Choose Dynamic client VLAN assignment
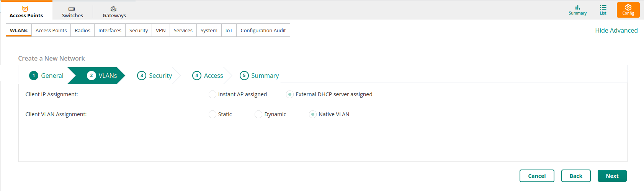Viewport: 644px width, 191px height. 258,114
